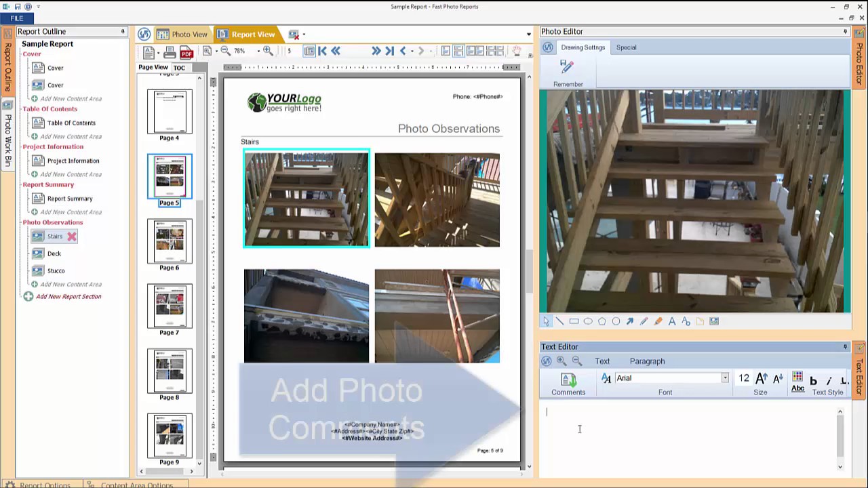Select the pointer tool in Photo Editor
The width and height of the screenshot is (868, 488).
point(546,321)
